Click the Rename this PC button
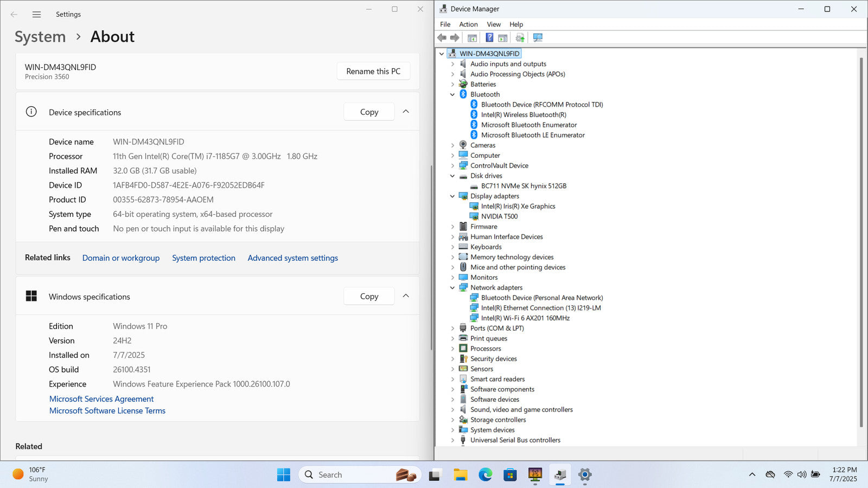 pyautogui.click(x=373, y=72)
